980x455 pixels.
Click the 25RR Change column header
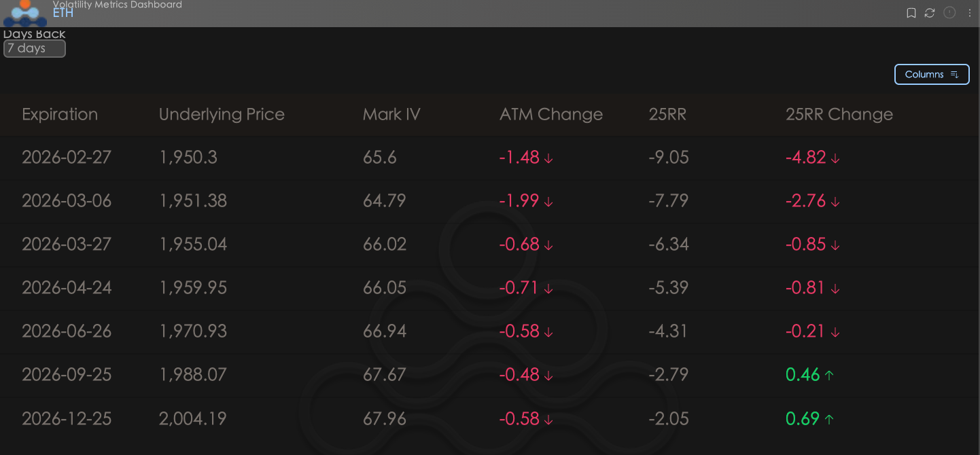click(839, 115)
